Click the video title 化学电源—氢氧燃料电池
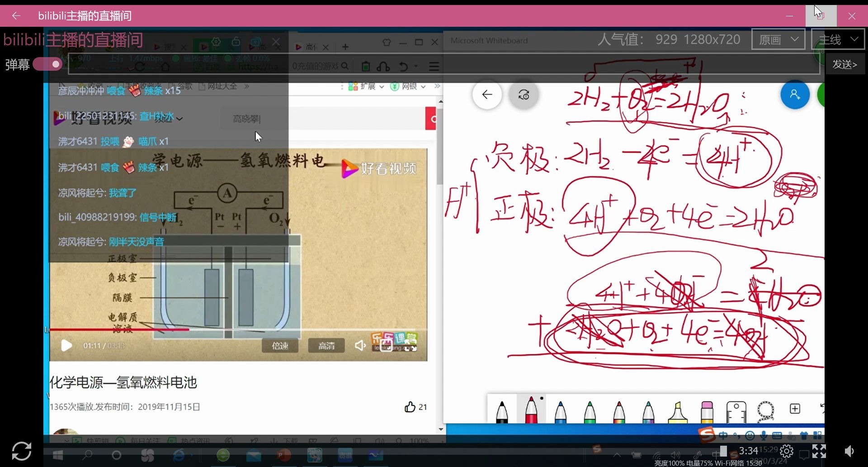This screenshot has height=467, width=868. pos(123,383)
